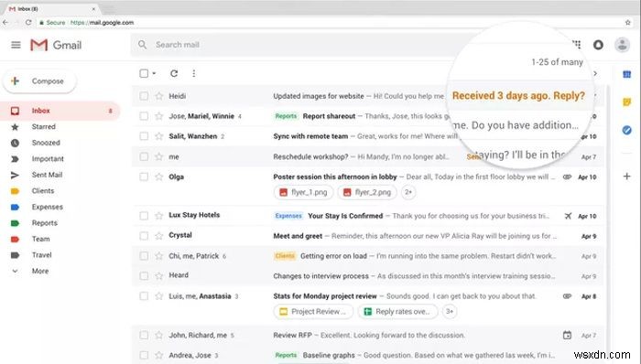This screenshot has width=641, height=364.
Task: Star the email from Heidi
Action: point(159,96)
